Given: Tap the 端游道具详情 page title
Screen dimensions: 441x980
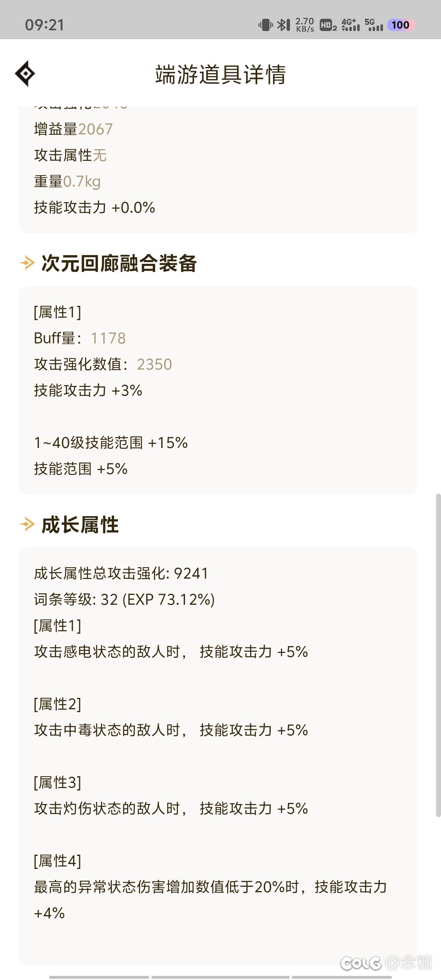Looking at the screenshot, I should pyautogui.click(x=220, y=74).
